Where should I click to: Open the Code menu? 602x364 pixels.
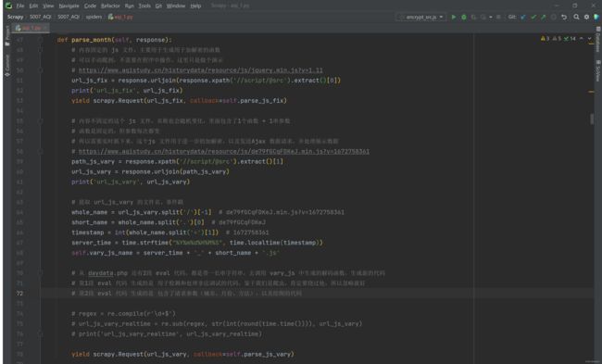point(90,6)
